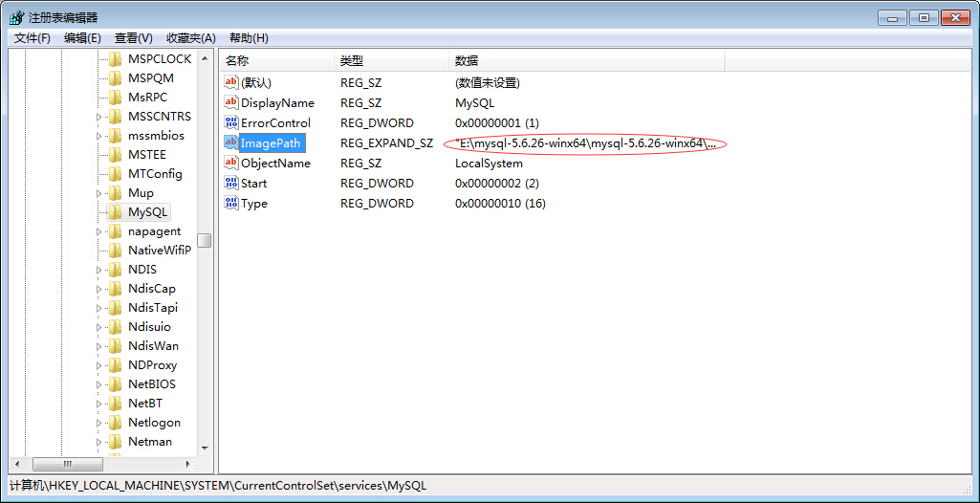Click the Registry Editor title bar icon
The image size is (980, 503).
[x=17, y=17]
